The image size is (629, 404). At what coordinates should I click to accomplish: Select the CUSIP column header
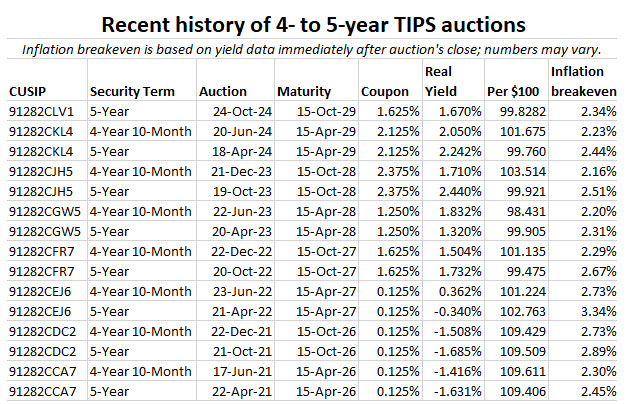[29, 91]
